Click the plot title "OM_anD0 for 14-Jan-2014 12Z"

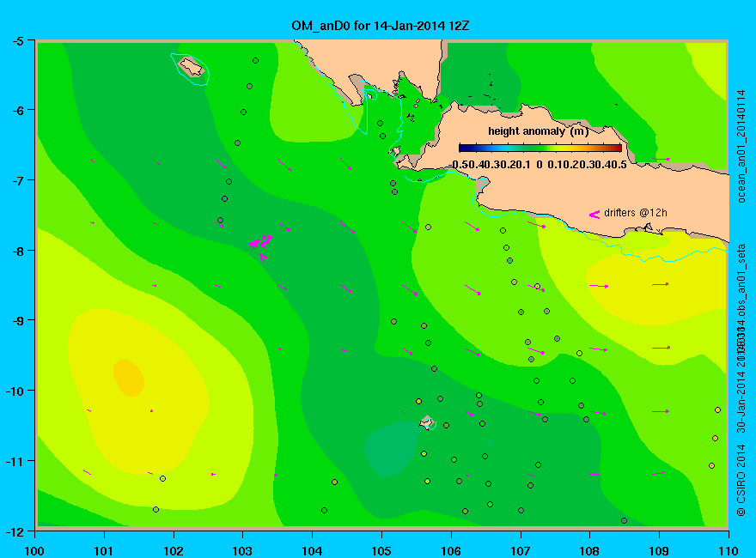(x=380, y=26)
